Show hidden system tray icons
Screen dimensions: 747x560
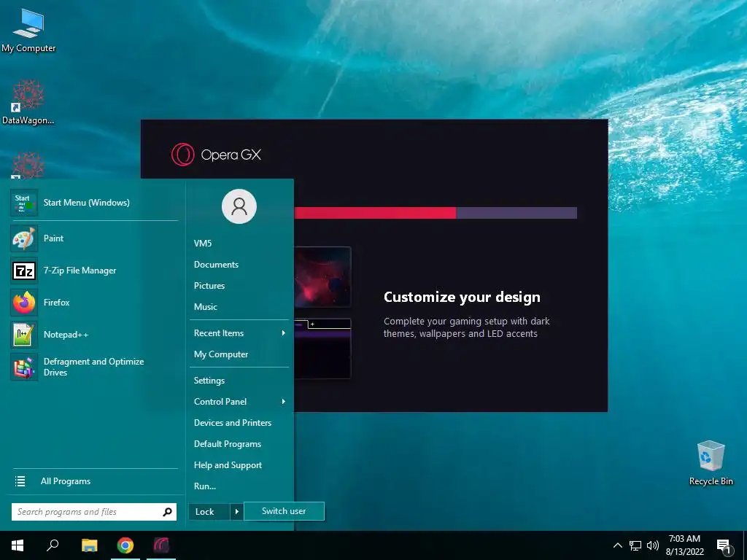617,545
